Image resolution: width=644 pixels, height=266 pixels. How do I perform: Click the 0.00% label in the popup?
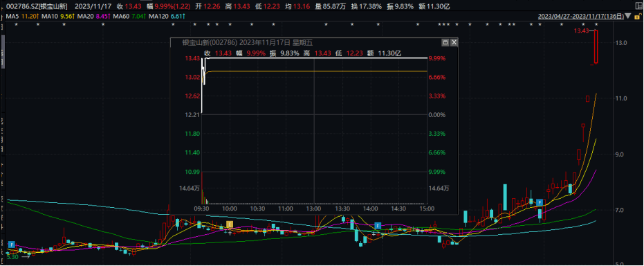437,115
